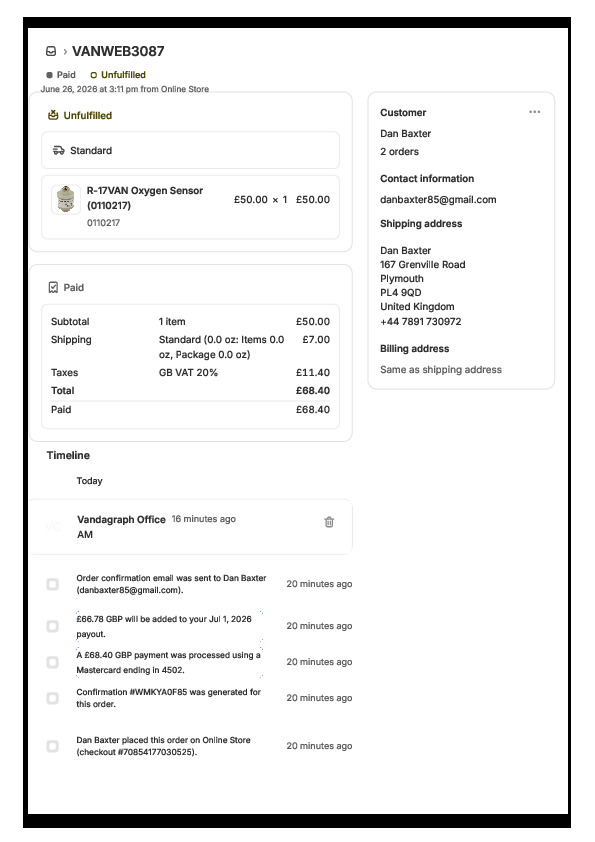Click the Unfulfilled status badge near title
This screenshot has height=842, width=595.
click(x=118, y=75)
